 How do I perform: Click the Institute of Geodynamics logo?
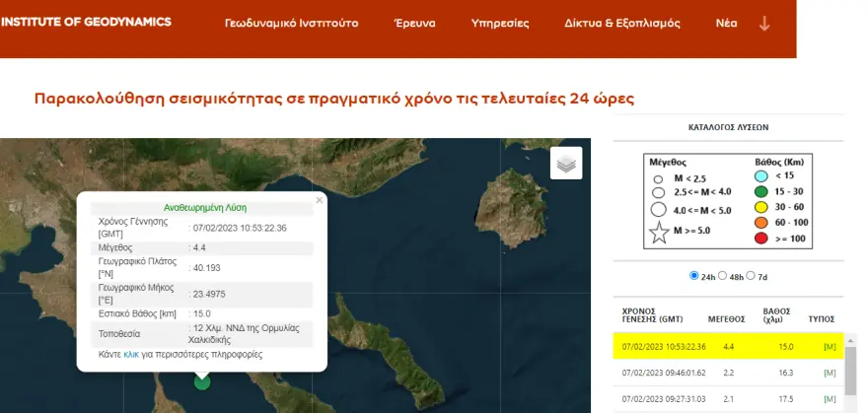(86, 22)
